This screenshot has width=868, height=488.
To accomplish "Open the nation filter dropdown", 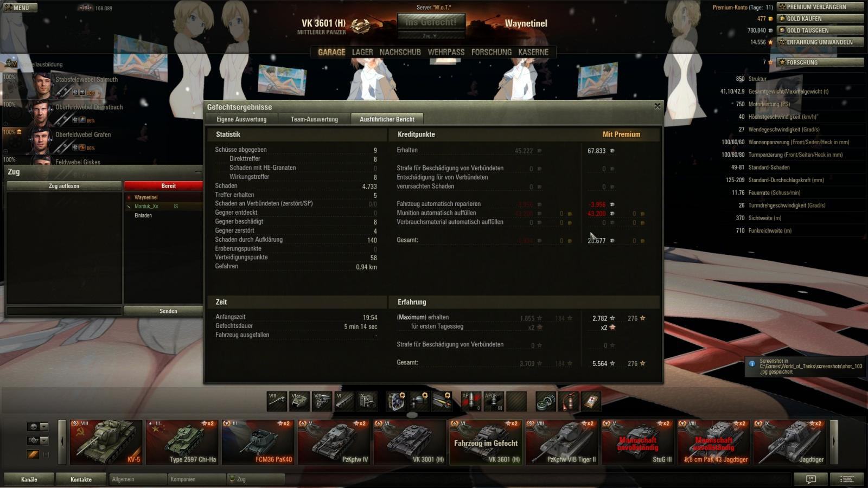I will point(38,427).
